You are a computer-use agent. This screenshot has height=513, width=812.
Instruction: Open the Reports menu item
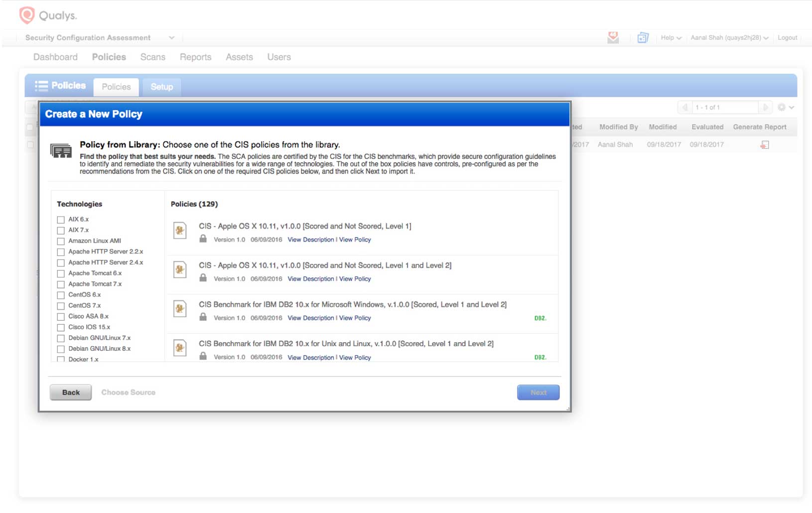195,57
